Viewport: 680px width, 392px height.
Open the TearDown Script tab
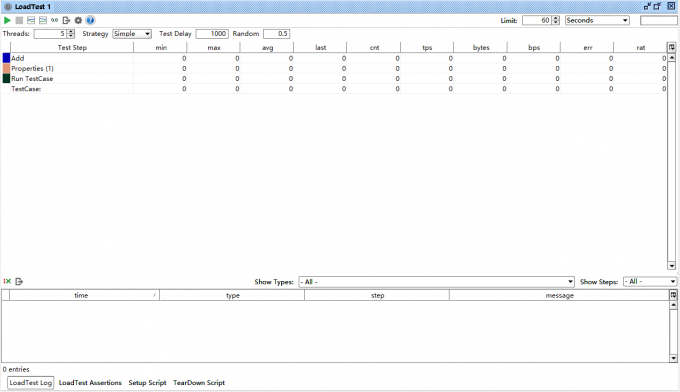pos(199,383)
